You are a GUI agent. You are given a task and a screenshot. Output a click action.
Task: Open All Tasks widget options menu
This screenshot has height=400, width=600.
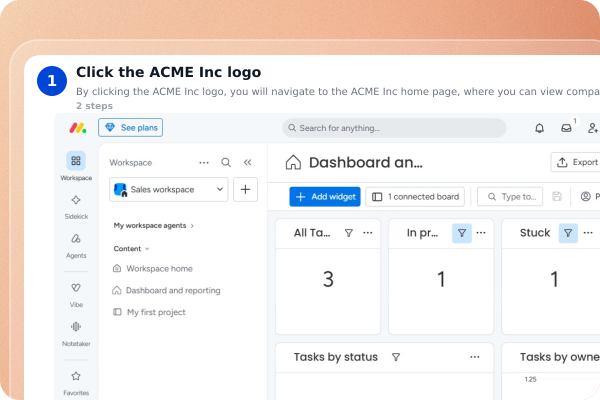click(368, 233)
